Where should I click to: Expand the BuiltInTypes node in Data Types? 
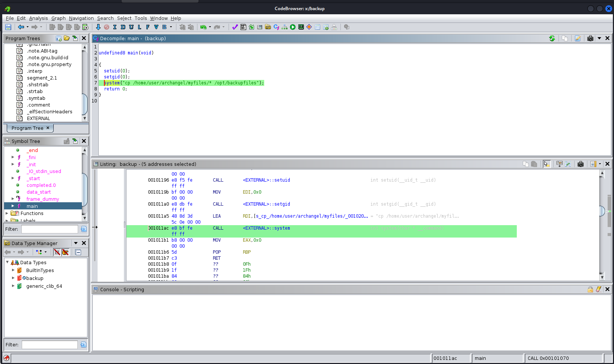(13, 270)
